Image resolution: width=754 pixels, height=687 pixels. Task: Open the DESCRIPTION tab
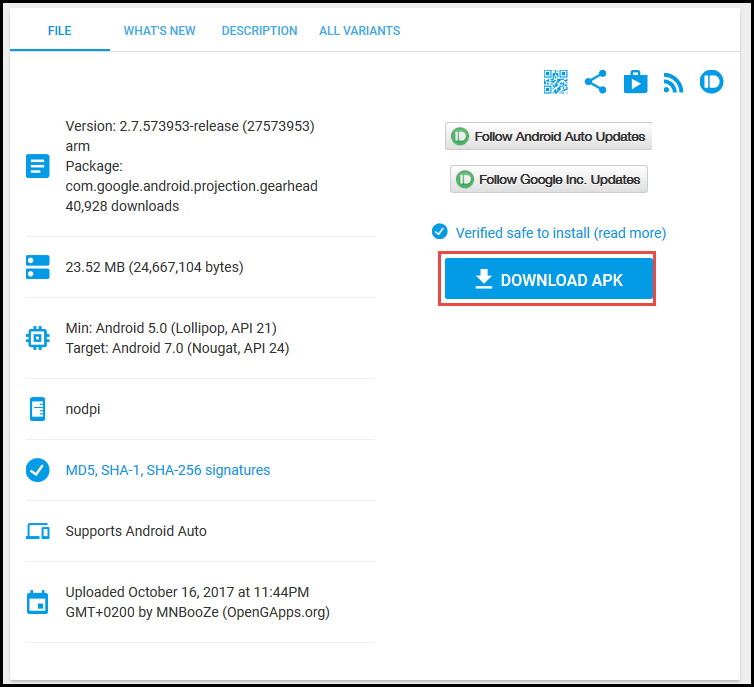pos(259,31)
